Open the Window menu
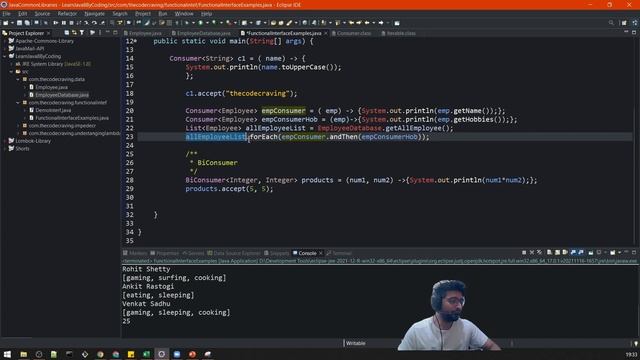Screen dimensions: 640x360 click(184, 14)
